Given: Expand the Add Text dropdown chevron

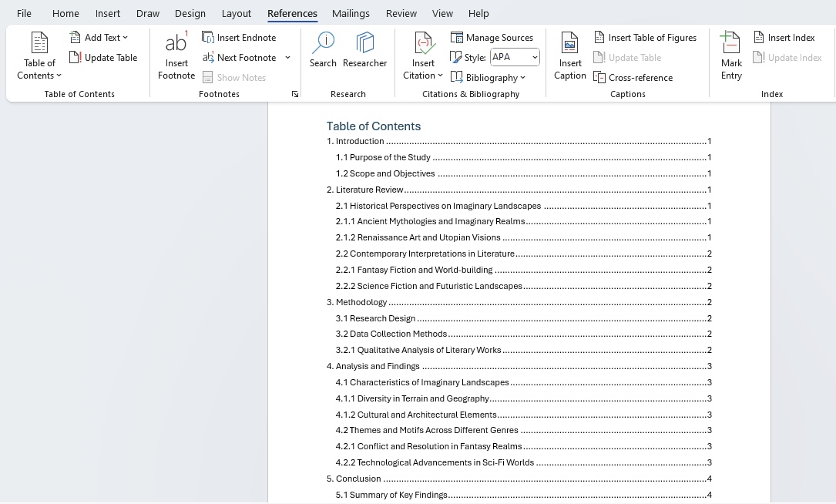Looking at the screenshot, I should pyautogui.click(x=126, y=37).
